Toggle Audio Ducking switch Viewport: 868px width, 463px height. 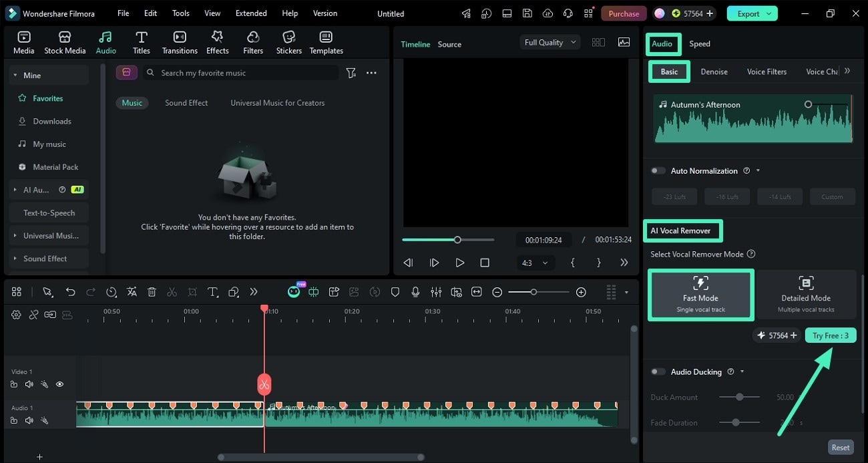[658, 371]
